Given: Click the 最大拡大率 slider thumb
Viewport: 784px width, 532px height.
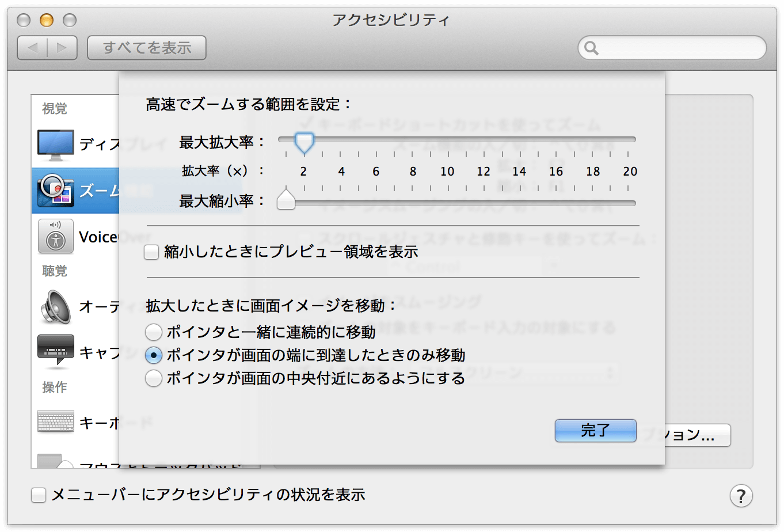Looking at the screenshot, I should [x=304, y=142].
